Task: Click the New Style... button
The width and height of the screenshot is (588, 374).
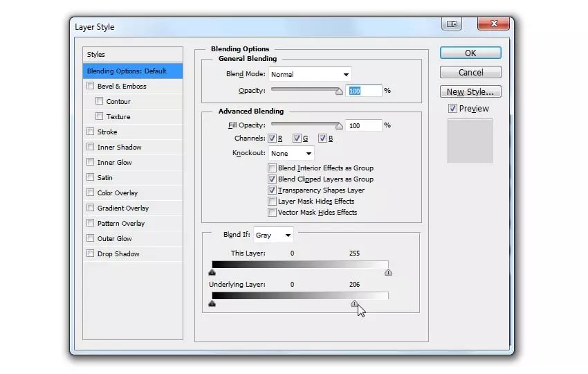Action: 470,91
